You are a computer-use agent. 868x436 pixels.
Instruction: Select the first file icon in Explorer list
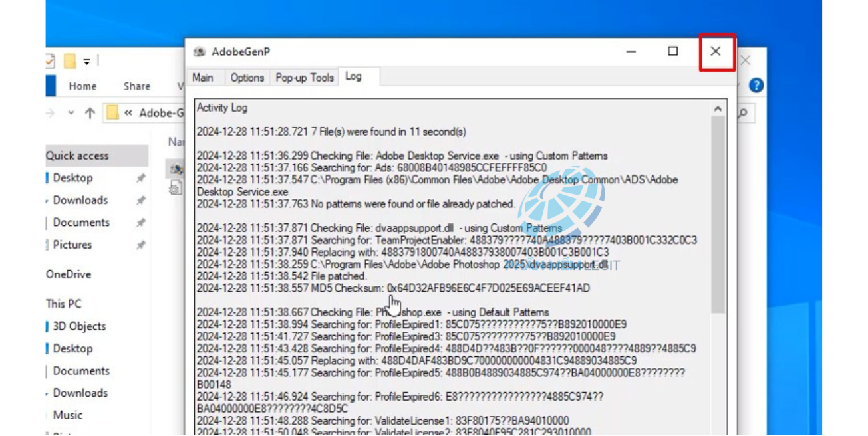pyautogui.click(x=176, y=169)
